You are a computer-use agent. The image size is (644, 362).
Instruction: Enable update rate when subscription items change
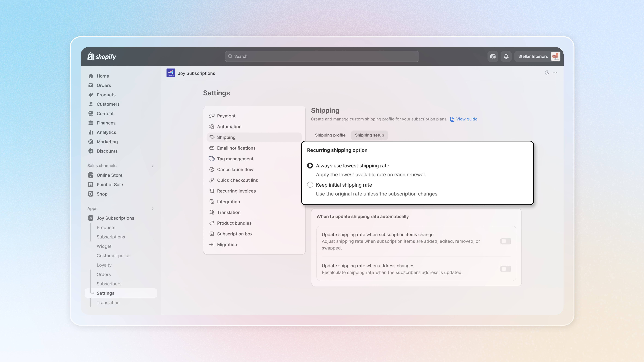point(505,241)
